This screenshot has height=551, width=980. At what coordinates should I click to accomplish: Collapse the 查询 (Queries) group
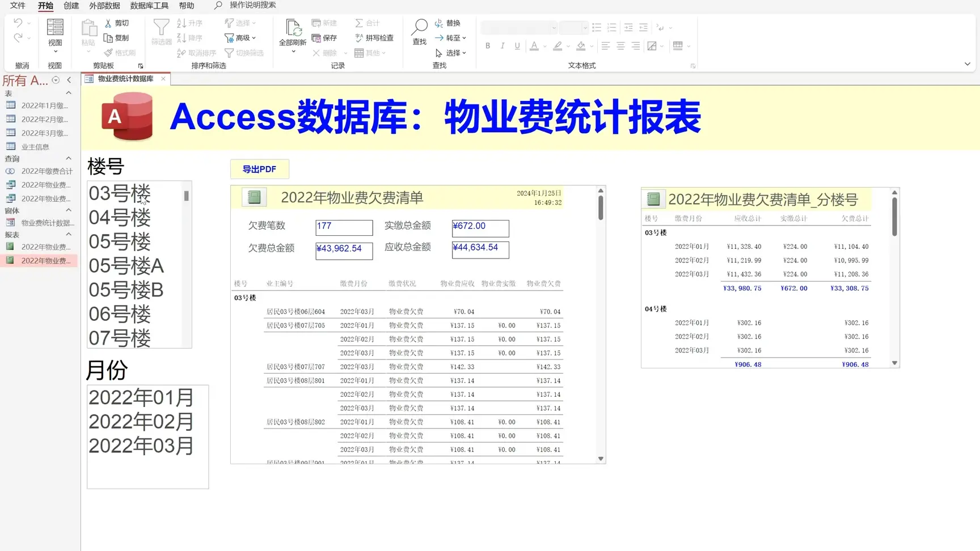tap(69, 159)
